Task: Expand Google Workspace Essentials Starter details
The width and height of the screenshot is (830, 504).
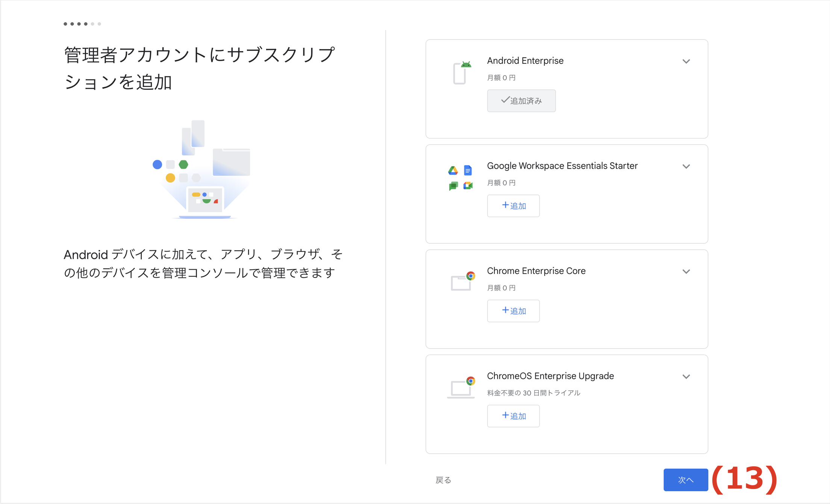Action: pos(686,166)
